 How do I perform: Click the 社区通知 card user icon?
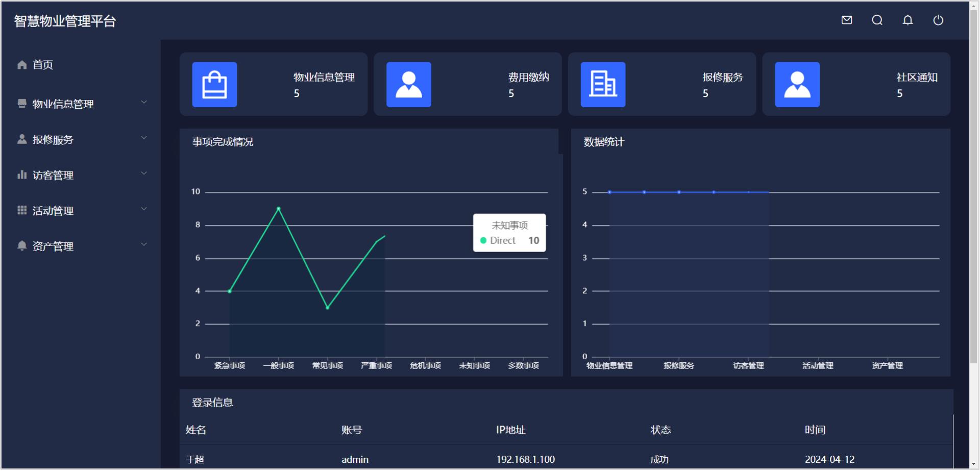pyautogui.click(x=797, y=85)
